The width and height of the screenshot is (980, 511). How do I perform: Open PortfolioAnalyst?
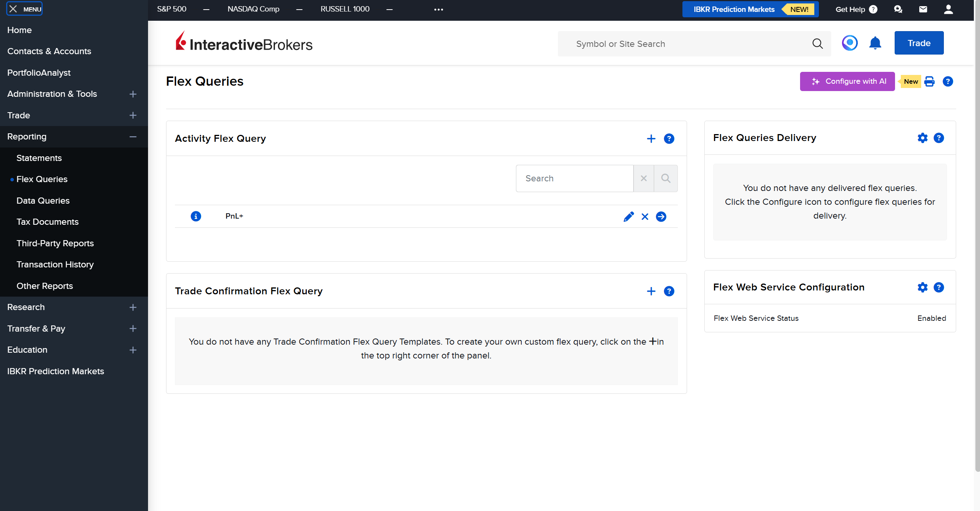[39, 73]
